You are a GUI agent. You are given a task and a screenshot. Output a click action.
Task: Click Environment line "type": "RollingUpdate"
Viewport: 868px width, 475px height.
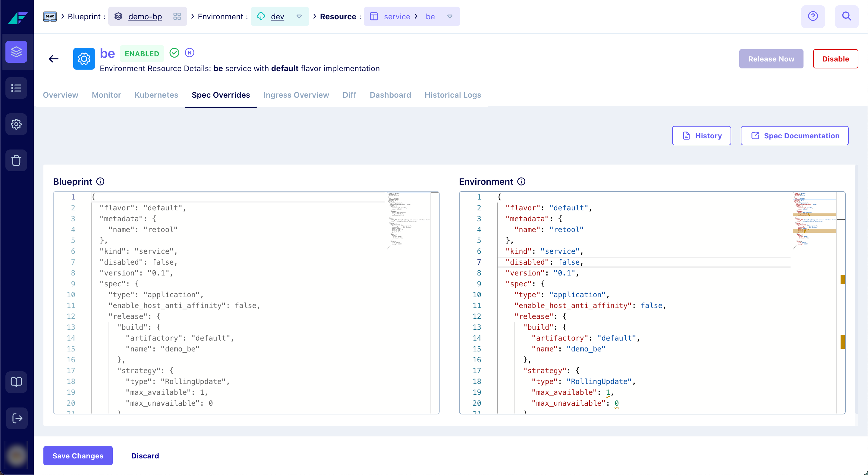coord(583,382)
